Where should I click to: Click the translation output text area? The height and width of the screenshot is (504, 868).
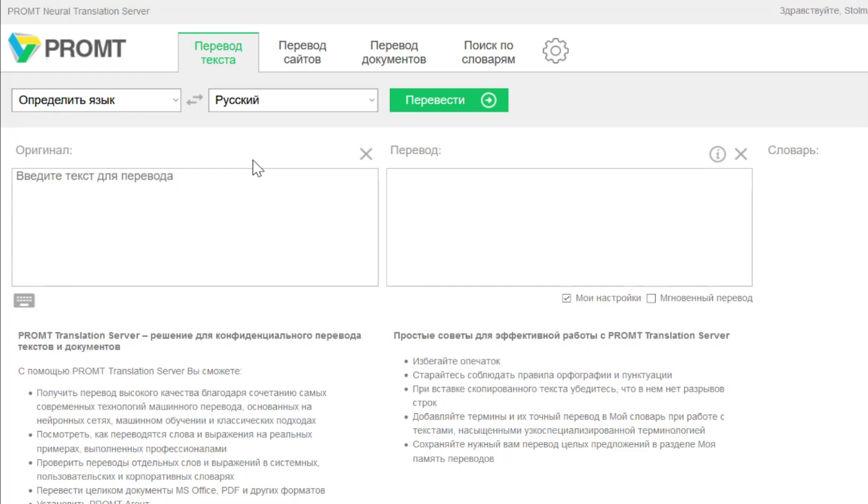(569, 227)
